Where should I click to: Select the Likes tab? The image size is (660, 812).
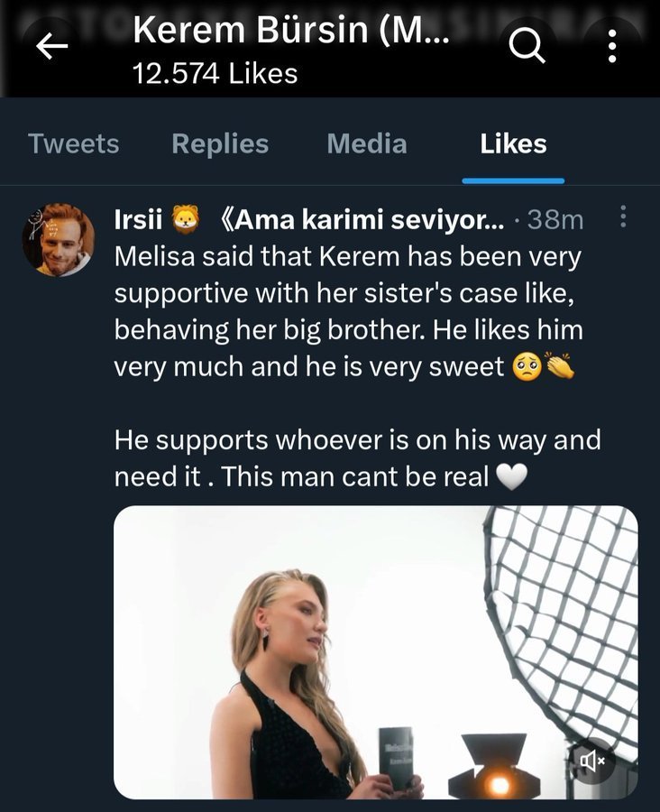pyautogui.click(x=513, y=144)
